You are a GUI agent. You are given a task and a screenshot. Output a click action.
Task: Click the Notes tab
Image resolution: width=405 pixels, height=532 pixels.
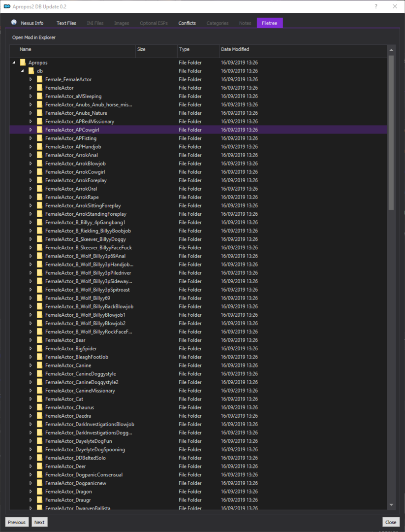click(x=245, y=23)
